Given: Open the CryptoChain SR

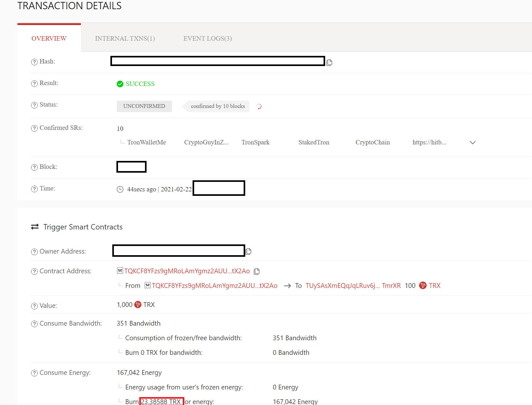Looking at the screenshot, I should point(373,142).
